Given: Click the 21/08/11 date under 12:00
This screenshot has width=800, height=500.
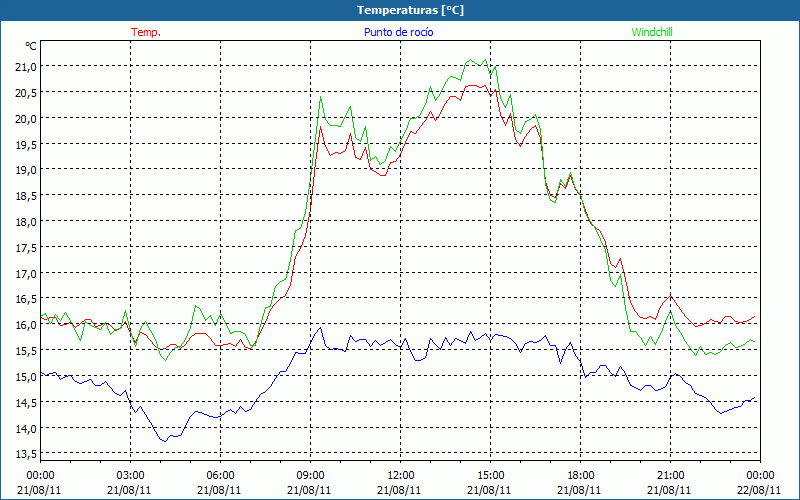Looking at the screenshot, I should coord(399,490).
